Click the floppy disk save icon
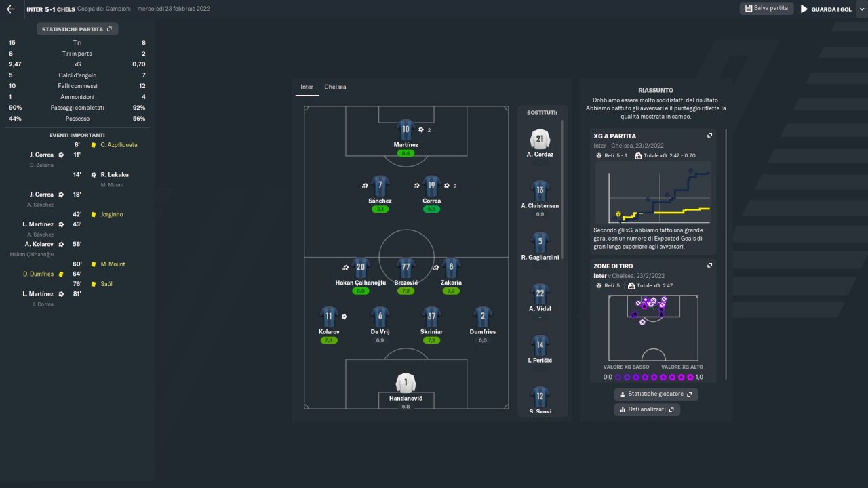The image size is (868, 488). (749, 9)
